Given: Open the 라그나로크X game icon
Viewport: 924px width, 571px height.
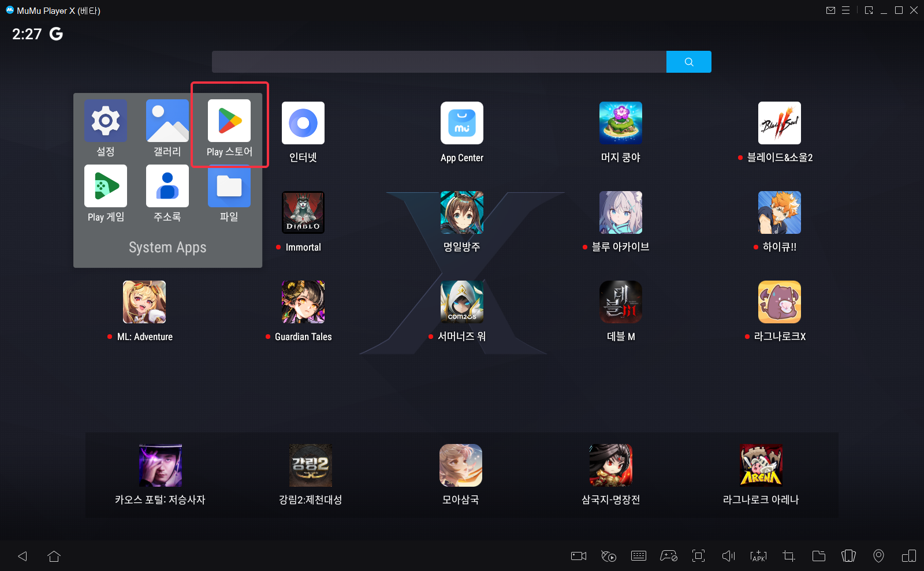Looking at the screenshot, I should coord(780,302).
